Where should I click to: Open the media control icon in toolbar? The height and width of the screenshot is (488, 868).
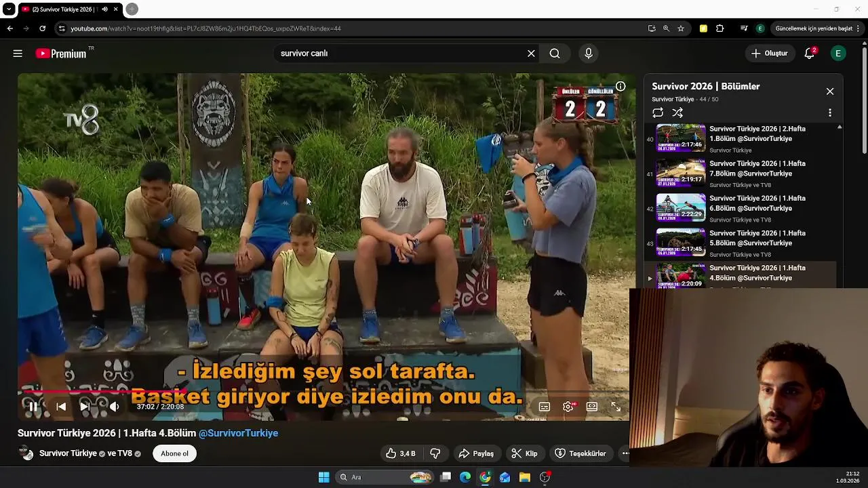(x=744, y=28)
